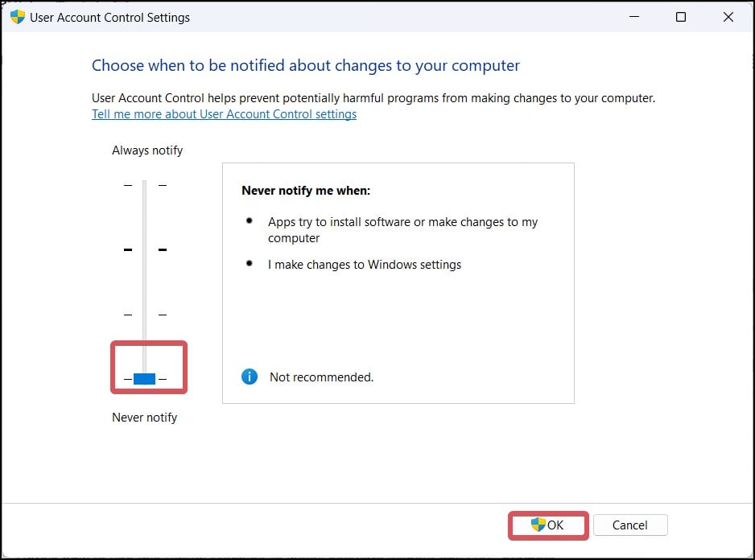Open the Tell me more about UAC link
Image resolution: width=755 pixels, height=560 pixels.
(x=224, y=114)
